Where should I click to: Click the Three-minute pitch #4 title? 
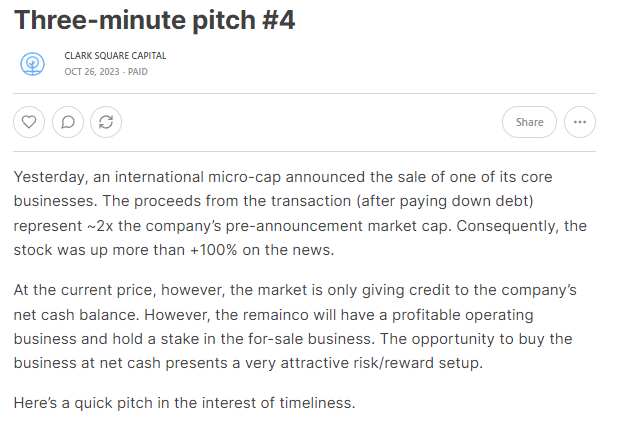(154, 20)
